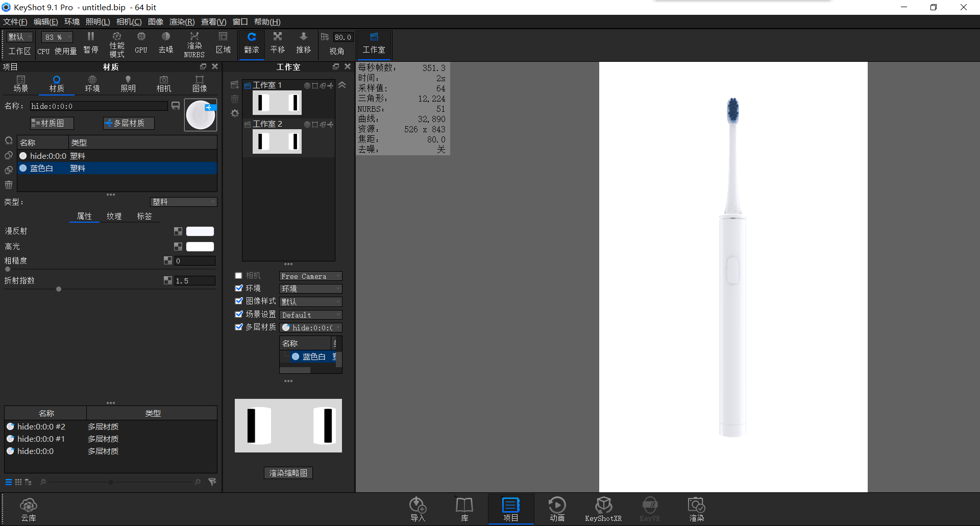Click the 渲染缩略图 button
The image size is (980, 526).
point(288,472)
